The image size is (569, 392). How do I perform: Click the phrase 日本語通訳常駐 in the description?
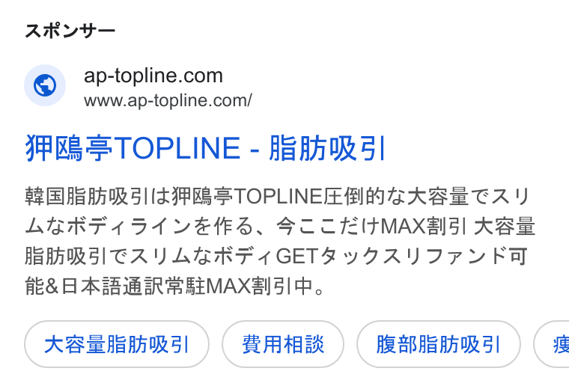coord(133,286)
